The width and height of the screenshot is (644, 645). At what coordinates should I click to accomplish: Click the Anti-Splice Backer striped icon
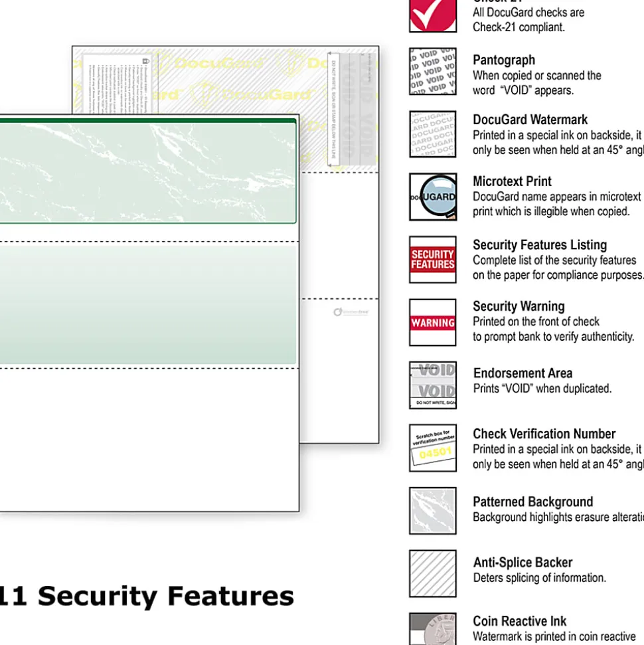coord(433,573)
